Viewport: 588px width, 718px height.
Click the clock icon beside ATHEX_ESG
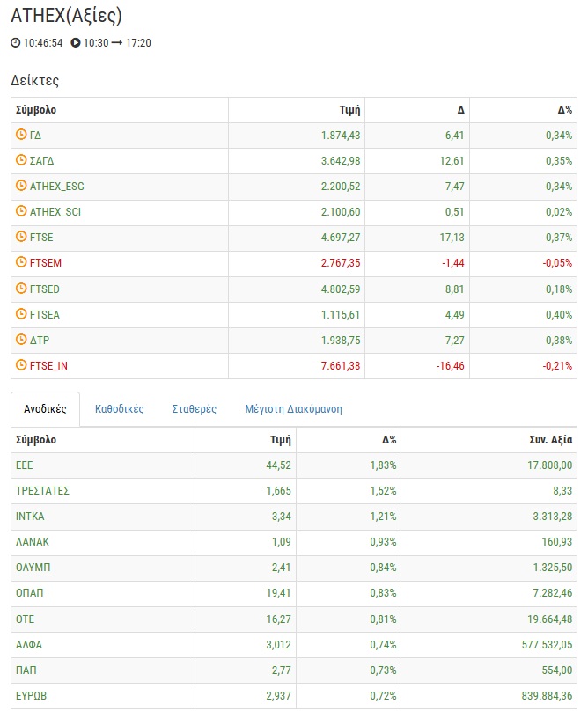pos(22,187)
